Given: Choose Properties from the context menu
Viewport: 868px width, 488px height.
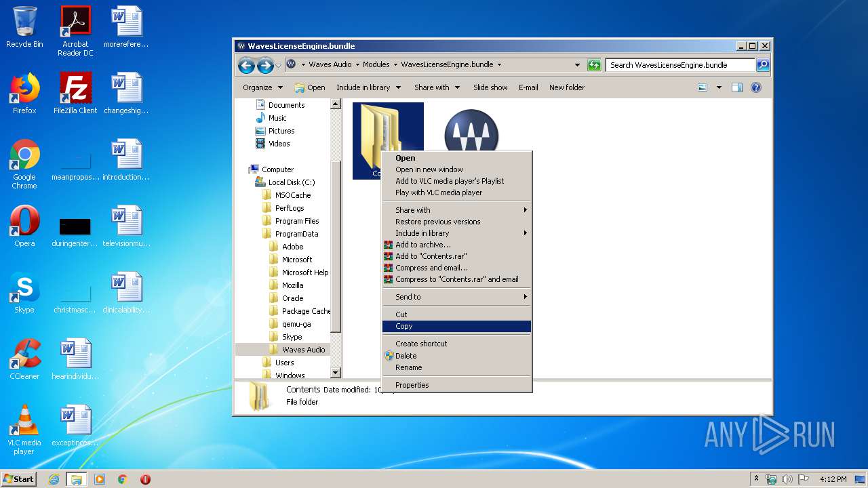Looking at the screenshot, I should click(x=412, y=385).
